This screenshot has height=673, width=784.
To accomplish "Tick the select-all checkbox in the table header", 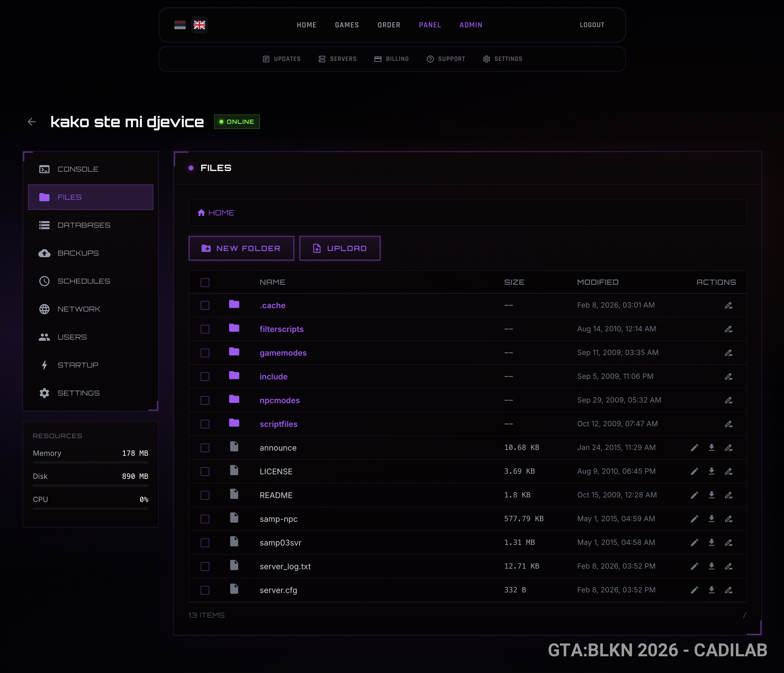I will [x=205, y=282].
